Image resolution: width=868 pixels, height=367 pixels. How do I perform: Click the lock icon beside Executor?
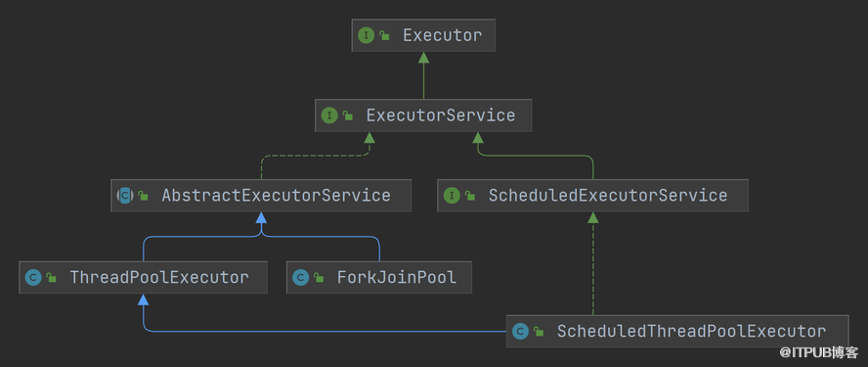(x=385, y=36)
